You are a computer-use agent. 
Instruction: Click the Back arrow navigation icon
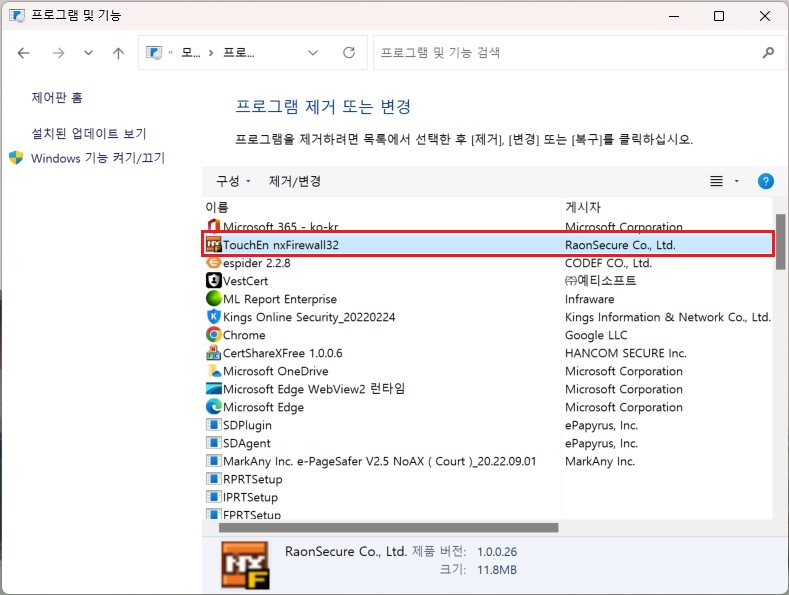(24, 53)
